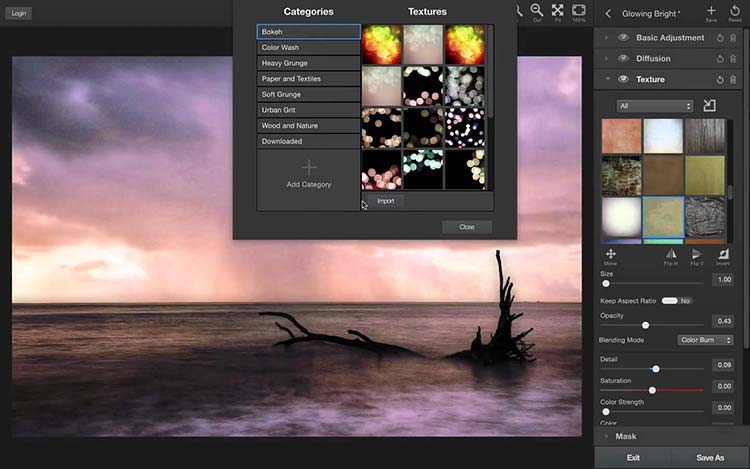Select the dark wood grain texture thumbnail
Image resolution: width=750 pixels, height=469 pixels.
[x=705, y=136]
